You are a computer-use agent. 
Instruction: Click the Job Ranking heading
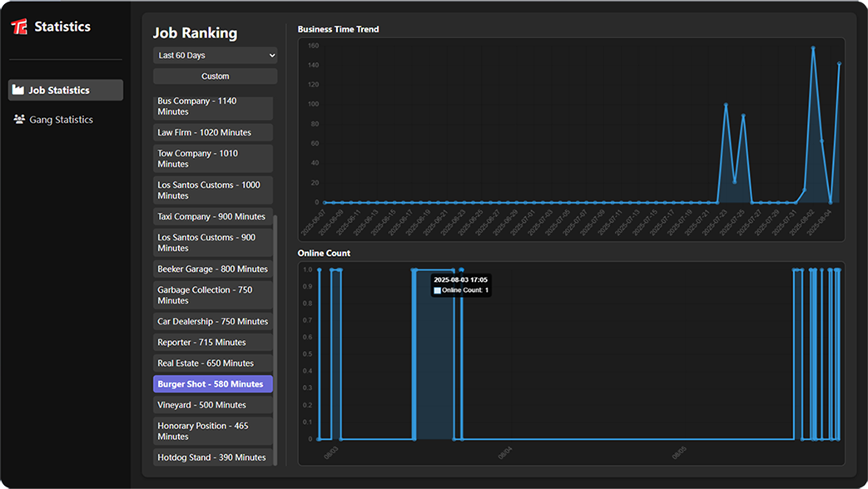point(195,33)
